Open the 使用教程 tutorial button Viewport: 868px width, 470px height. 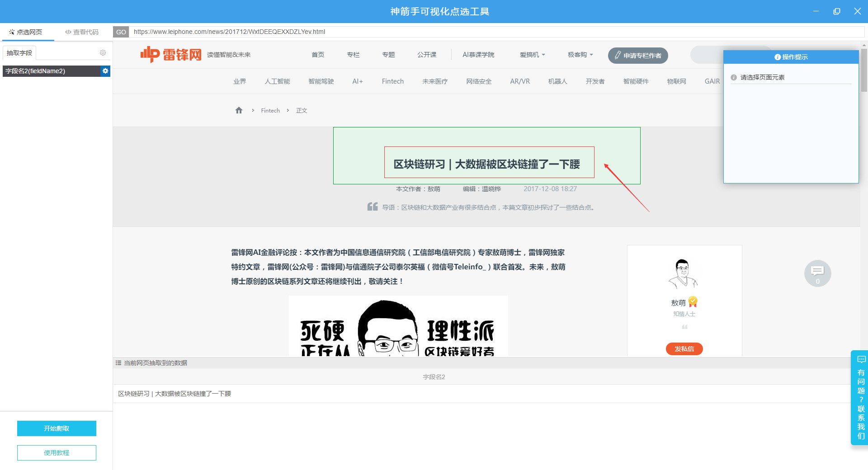[57, 453]
